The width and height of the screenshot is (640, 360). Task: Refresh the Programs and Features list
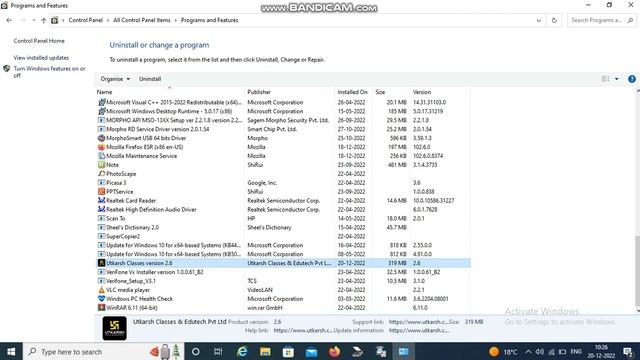554,20
